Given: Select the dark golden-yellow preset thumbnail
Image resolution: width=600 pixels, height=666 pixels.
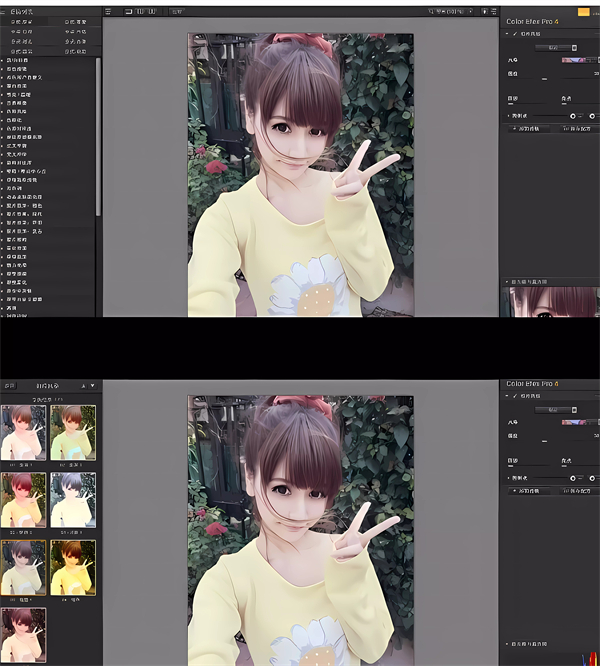Looking at the screenshot, I should click(73, 567).
